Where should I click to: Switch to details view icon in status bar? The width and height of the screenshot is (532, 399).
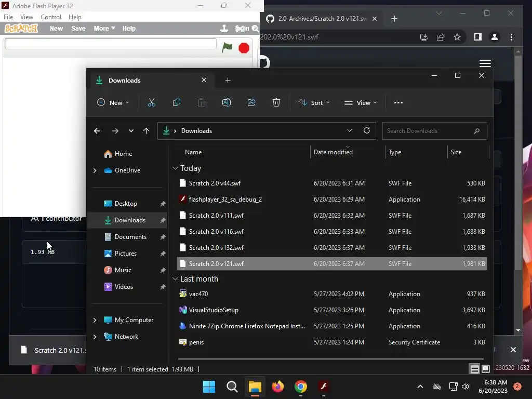475,369
